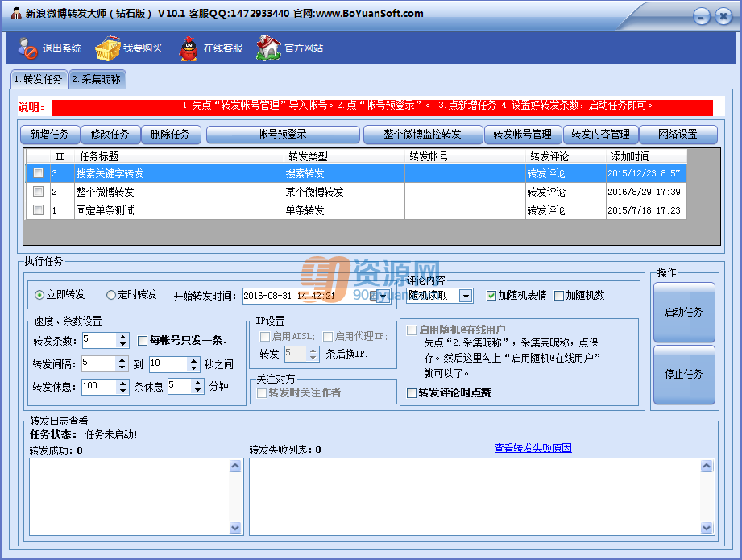
Task: Increase the 转发间隔 minimum seconds
Action: click(122, 360)
